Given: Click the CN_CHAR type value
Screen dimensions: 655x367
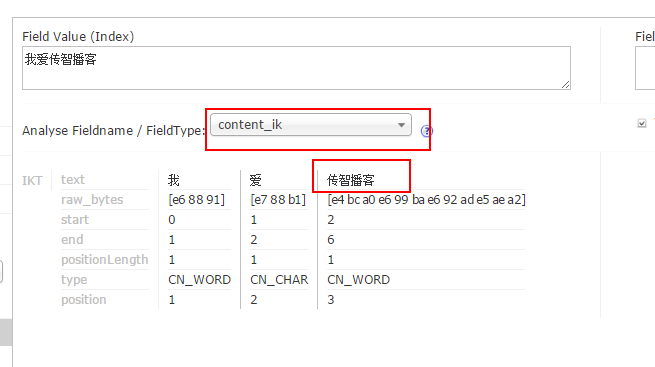Looking at the screenshot, I should pyautogui.click(x=279, y=280).
